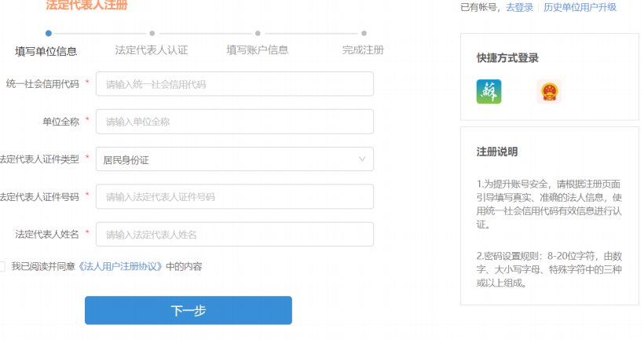Screen dimensions: 644x347
Task: Switch to the 填写账户信息 step label
Action: click(x=258, y=50)
